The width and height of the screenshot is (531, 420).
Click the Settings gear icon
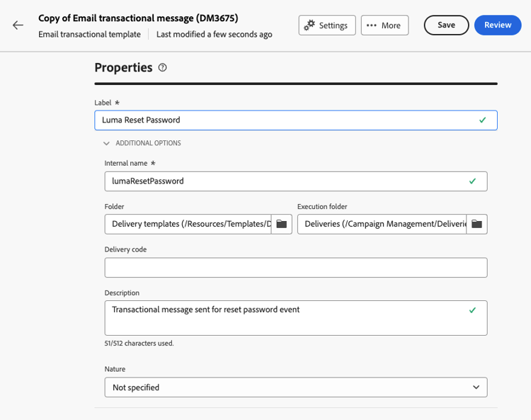(x=309, y=25)
